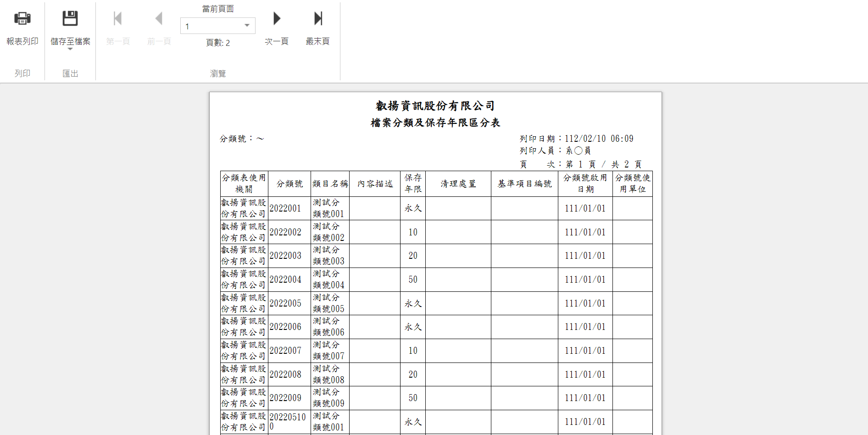Select the 2022009 classification number cell
Image resolution: width=868 pixels, height=435 pixels.
[285, 398]
